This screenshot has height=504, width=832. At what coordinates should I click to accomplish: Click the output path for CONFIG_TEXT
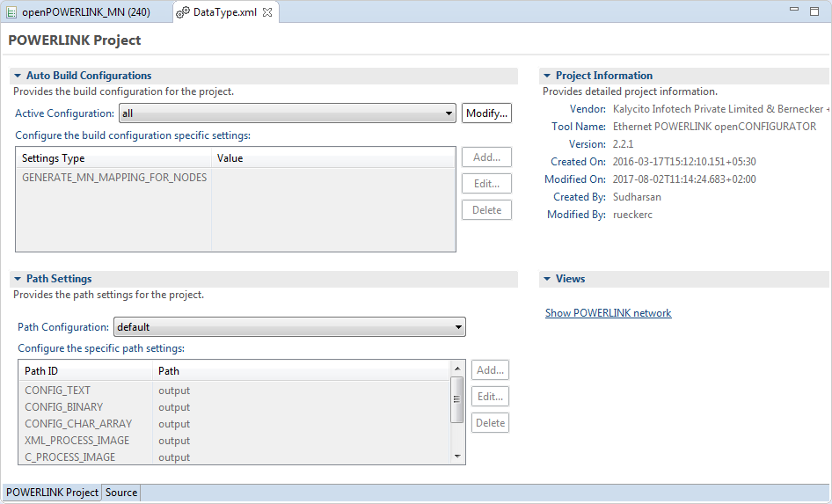point(174,391)
